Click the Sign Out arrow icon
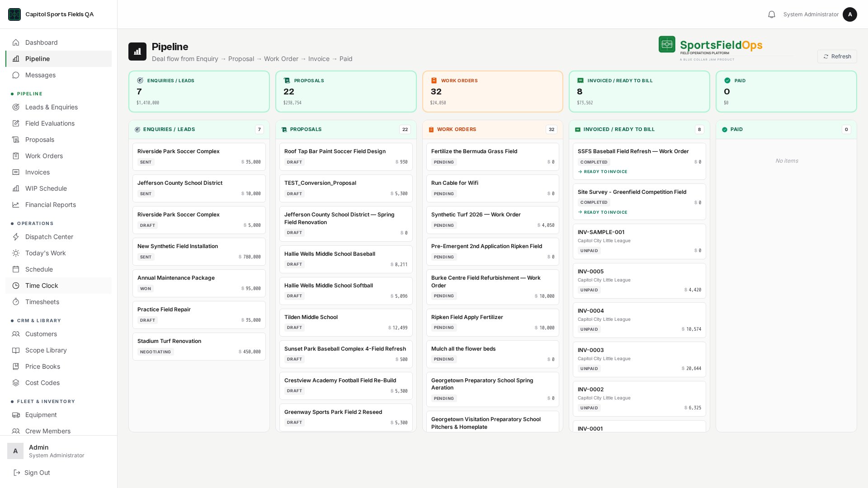The height and width of the screenshot is (488, 868). (x=17, y=473)
